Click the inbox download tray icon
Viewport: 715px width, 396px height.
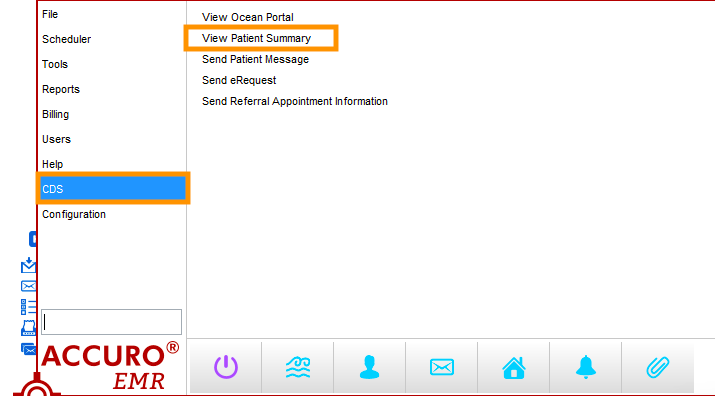pos(28,265)
